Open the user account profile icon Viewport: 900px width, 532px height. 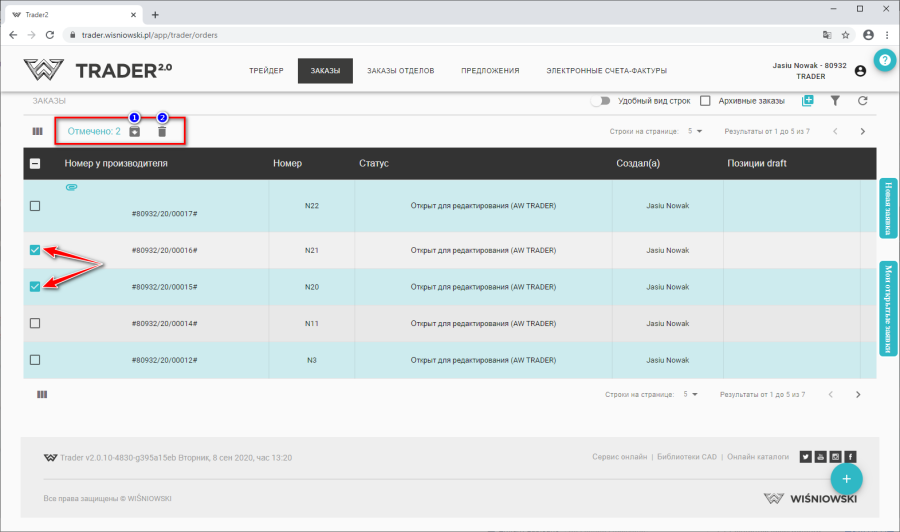click(860, 71)
